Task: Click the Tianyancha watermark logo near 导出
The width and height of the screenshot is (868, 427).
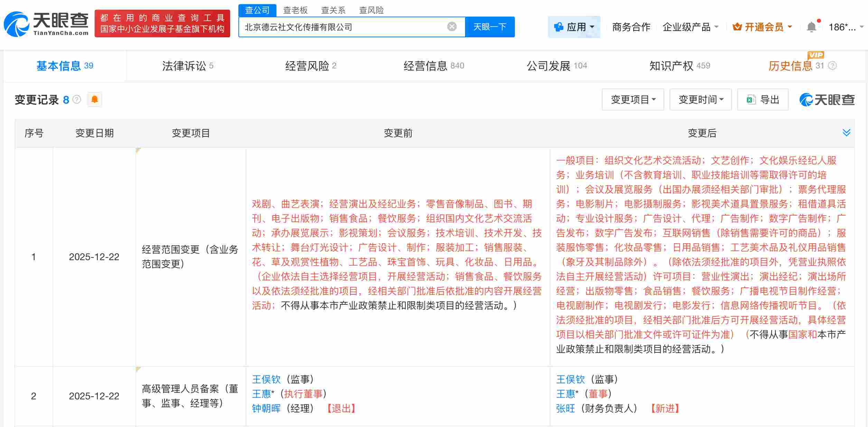Action: tap(806, 100)
